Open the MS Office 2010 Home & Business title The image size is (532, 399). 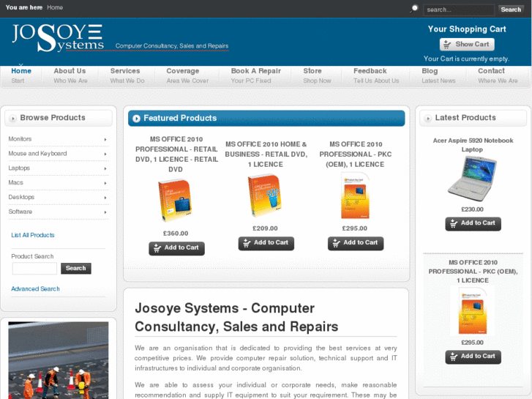click(266, 154)
